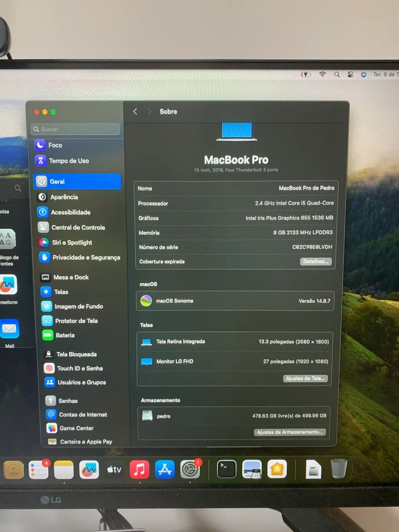Open System Settings from the Dock
The width and height of the screenshot is (399, 532).
[190, 470]
